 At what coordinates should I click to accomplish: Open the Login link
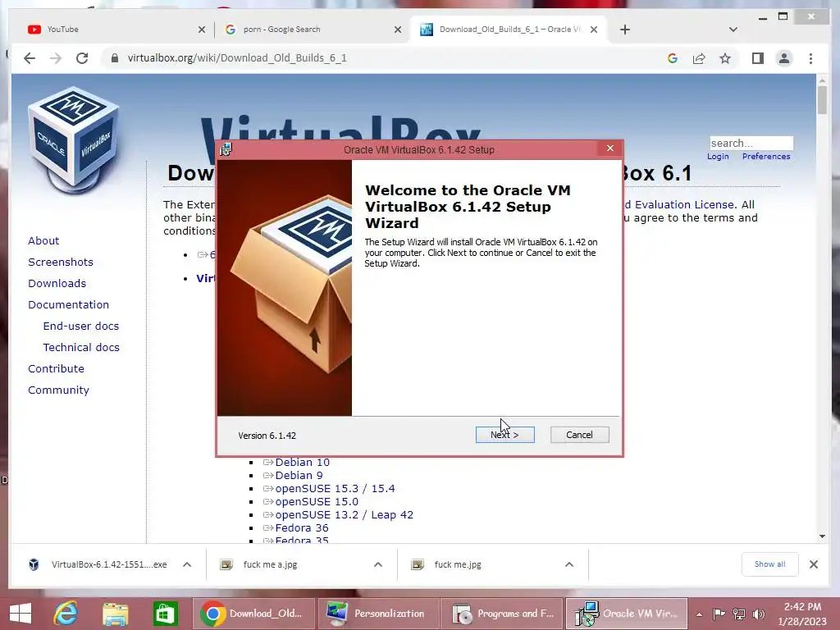click(x=718, y=157)
